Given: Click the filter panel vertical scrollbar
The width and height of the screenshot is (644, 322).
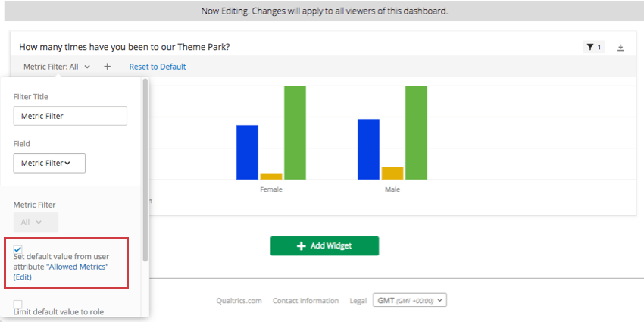Looking at the screenshot, I should point(145,167).
